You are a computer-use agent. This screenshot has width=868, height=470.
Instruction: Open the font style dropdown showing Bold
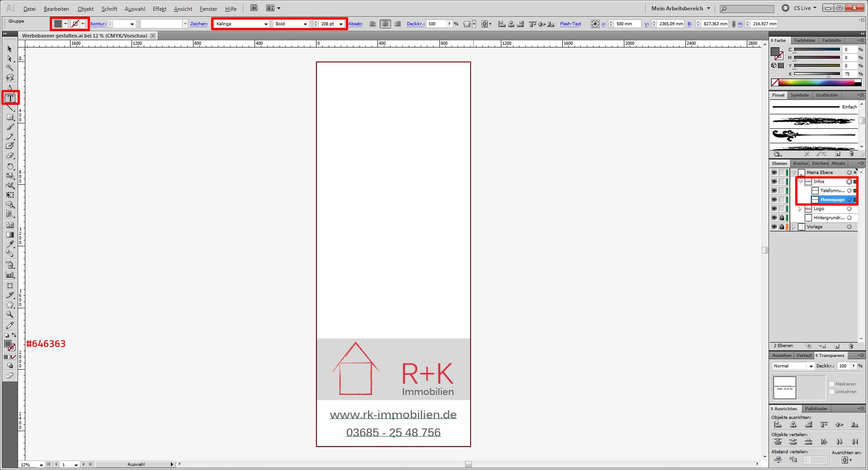(x=305, y=24)
